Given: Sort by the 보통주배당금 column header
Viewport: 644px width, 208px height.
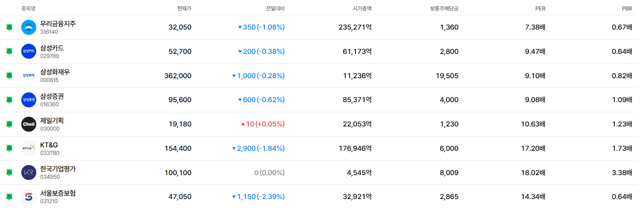Looking at the screenshot, I should (444, 8).
